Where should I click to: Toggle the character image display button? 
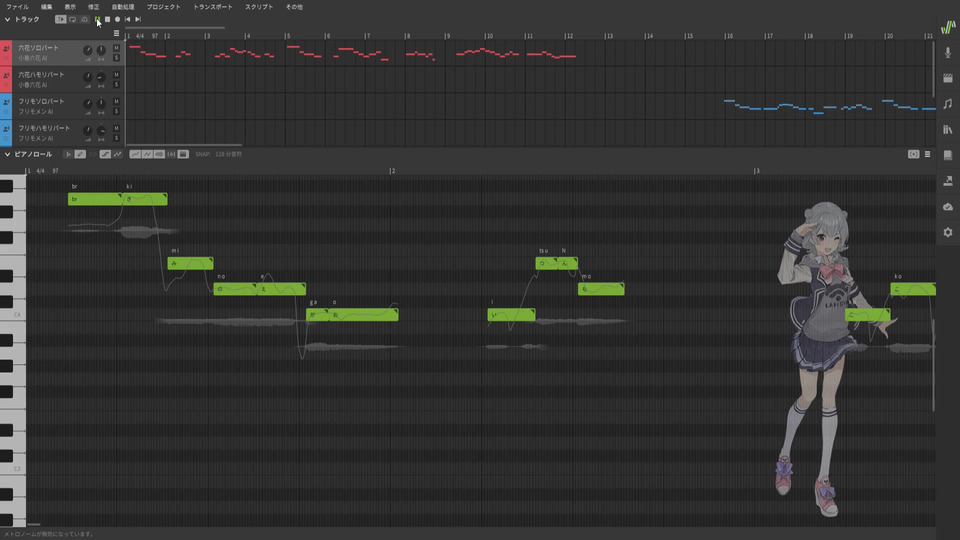pyautogui.click(x=183, y=154)
